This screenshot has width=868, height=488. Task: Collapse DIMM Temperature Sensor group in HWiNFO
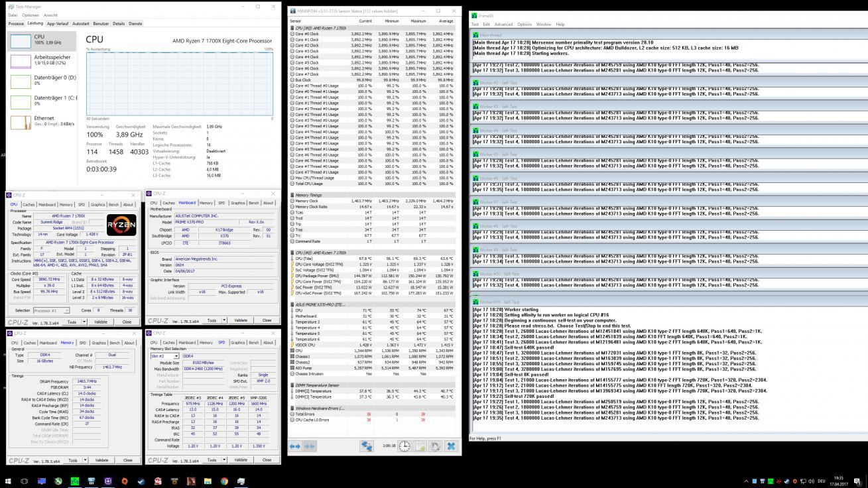pyautogui.click(x=293, y=385)
